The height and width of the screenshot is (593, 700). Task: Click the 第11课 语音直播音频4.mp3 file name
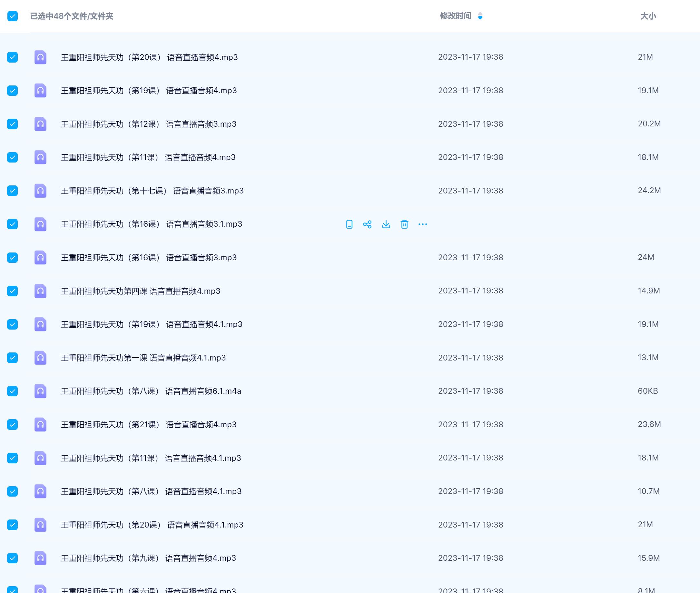pyautogui.click(x=148, y=157)
